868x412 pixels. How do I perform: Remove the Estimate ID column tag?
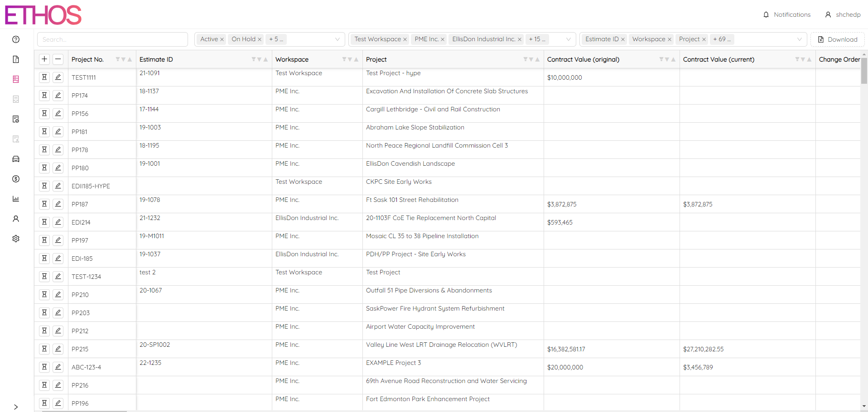(623, 39)
